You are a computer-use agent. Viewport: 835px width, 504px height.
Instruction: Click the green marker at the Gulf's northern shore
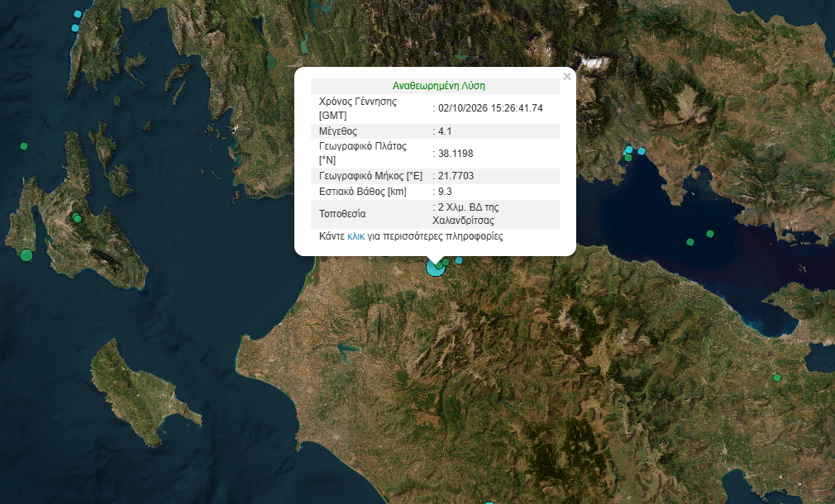[x=628, y=158]
